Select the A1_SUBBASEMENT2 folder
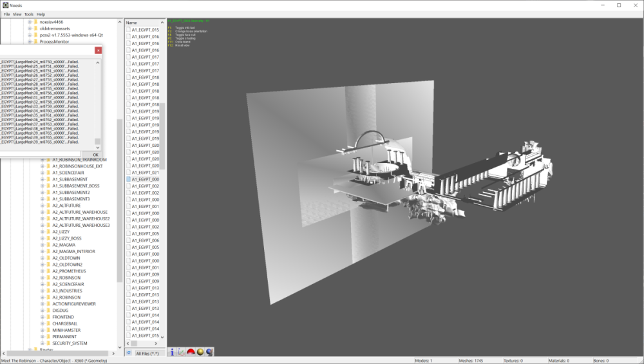Screen dimensions: 644x364 tap(71, 192)
